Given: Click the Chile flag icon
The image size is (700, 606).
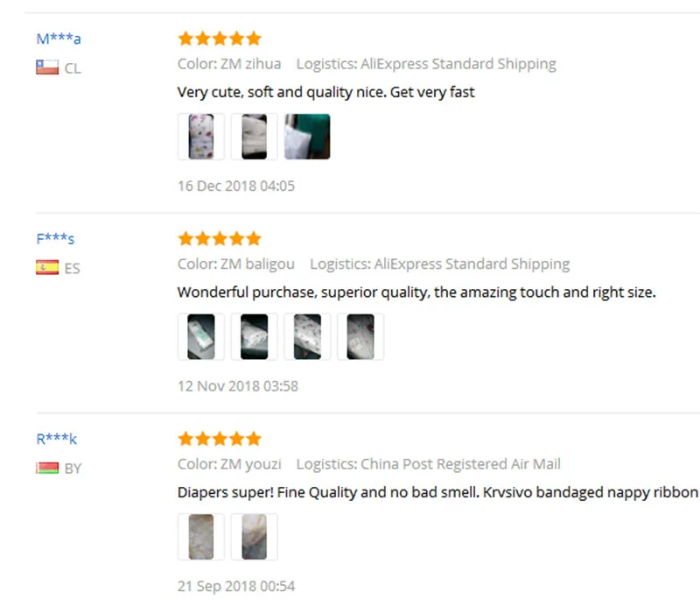Looking at the screenshot, I should pyautogui.click(x=47, y=67).
